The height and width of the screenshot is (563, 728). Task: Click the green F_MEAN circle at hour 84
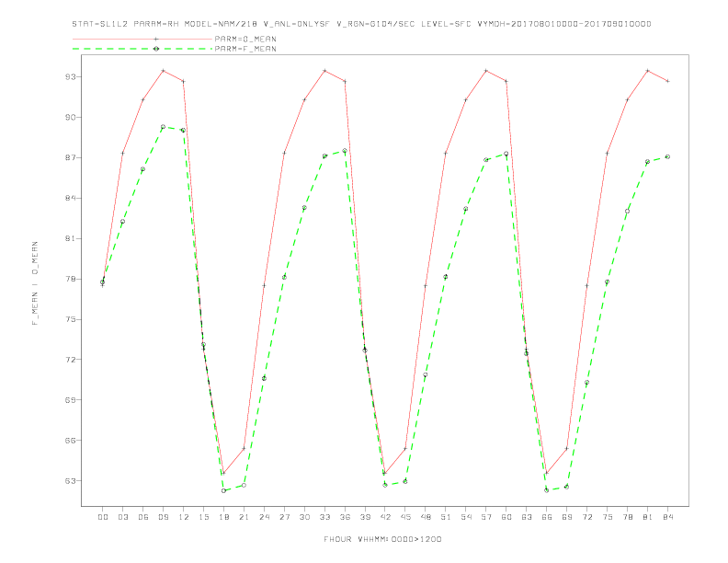667,157
